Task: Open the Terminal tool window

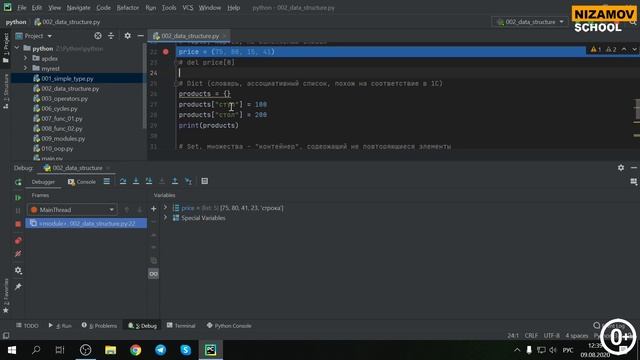Action: pos(181,326)
